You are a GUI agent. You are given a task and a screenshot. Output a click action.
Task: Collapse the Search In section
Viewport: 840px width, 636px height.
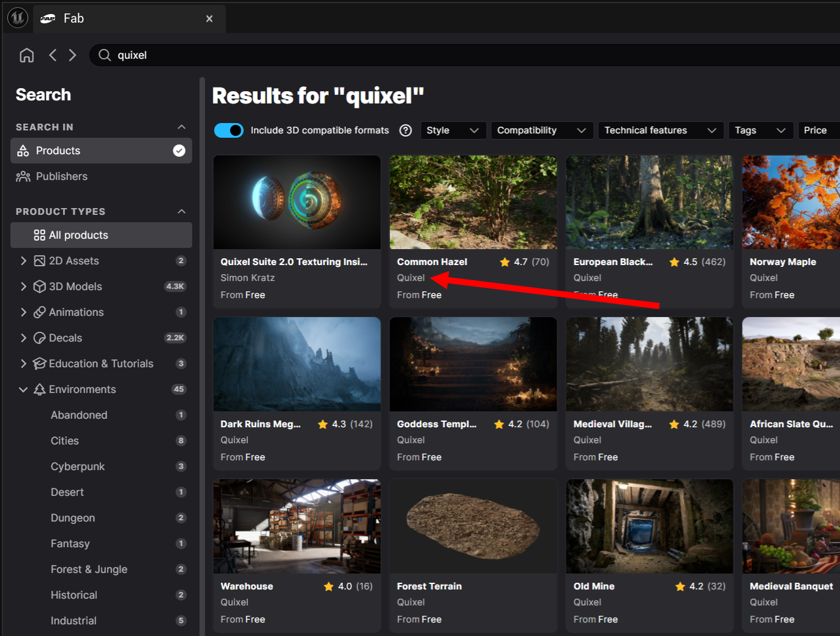click(181, 127)
